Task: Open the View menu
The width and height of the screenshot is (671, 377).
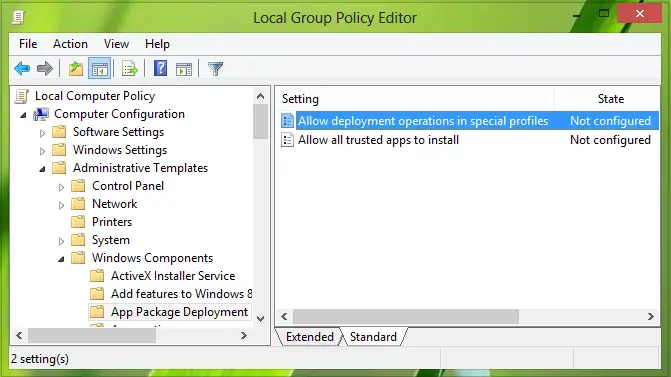Action: [116, 44]
